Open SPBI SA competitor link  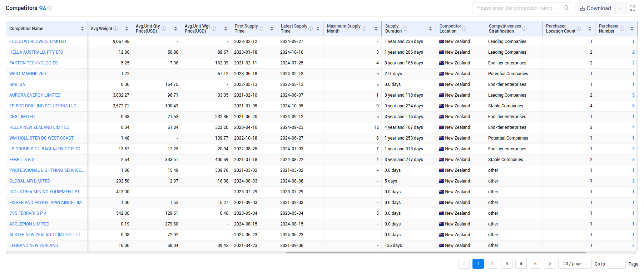point(17,84)
